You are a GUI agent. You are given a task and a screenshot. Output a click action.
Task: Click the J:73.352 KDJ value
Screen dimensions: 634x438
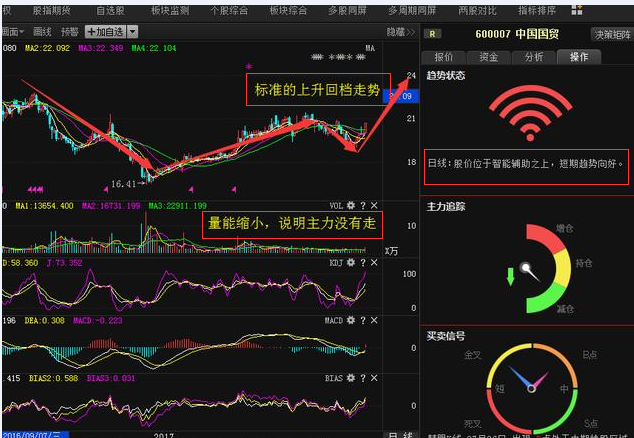coord(64,263)
